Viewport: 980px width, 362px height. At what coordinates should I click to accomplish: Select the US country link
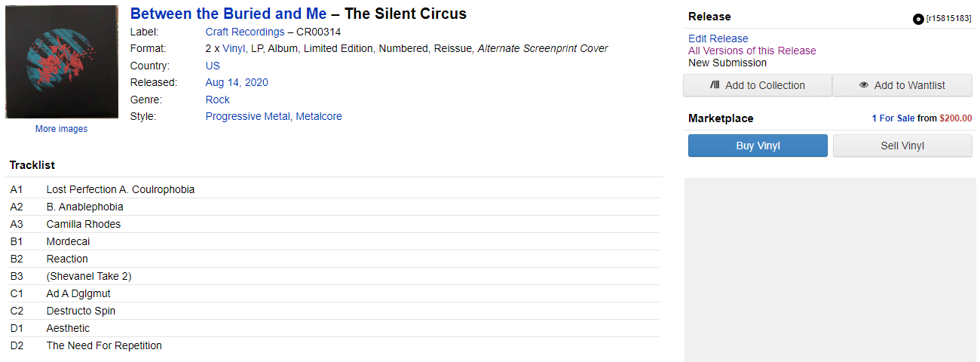(213, 66)
